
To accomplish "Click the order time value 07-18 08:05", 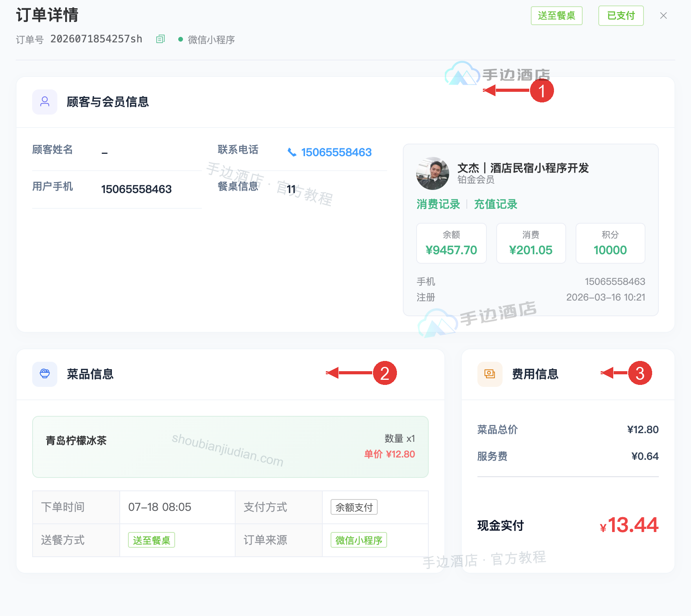I will pos(159,507).
